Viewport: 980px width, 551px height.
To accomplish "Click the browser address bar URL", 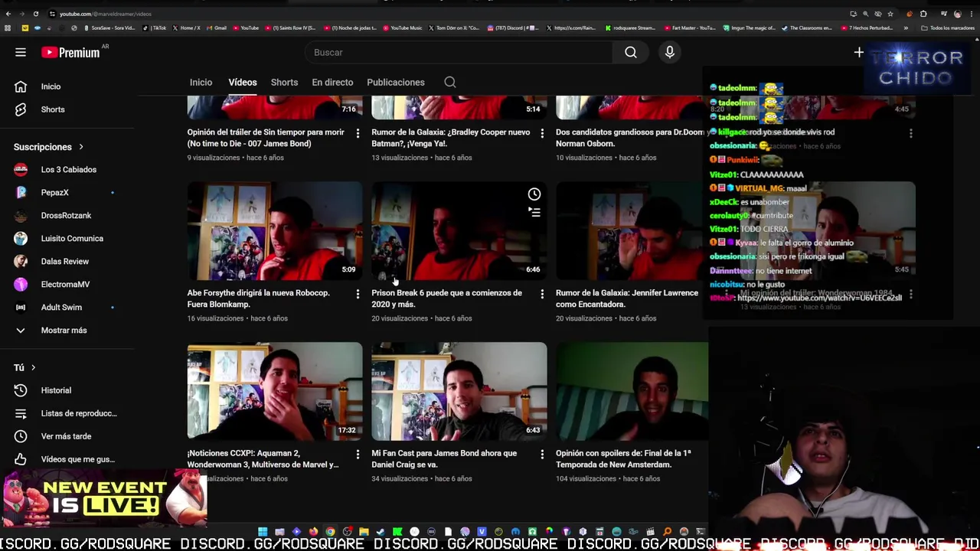I will 106,14.
